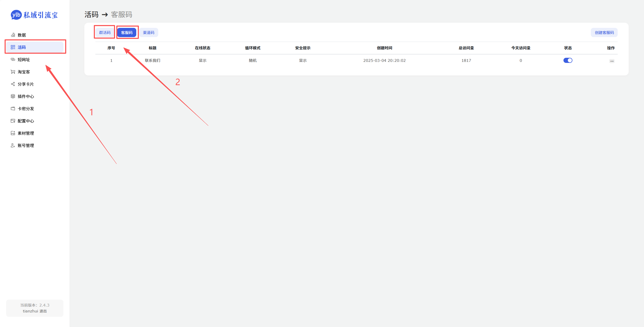Click the 联系我们 title cell
This screenshot has height=327, width=644.
[x=153, y=61]
